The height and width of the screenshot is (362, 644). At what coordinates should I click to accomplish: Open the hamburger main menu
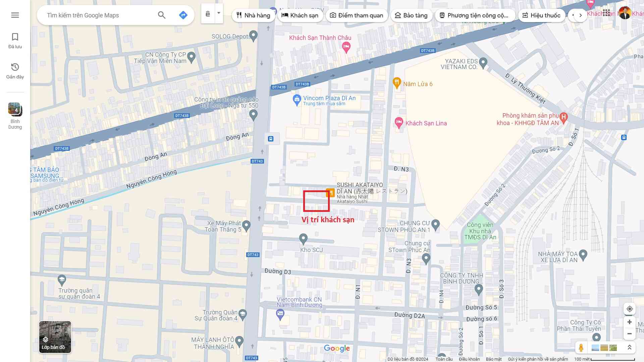click(x=15, y=15)
